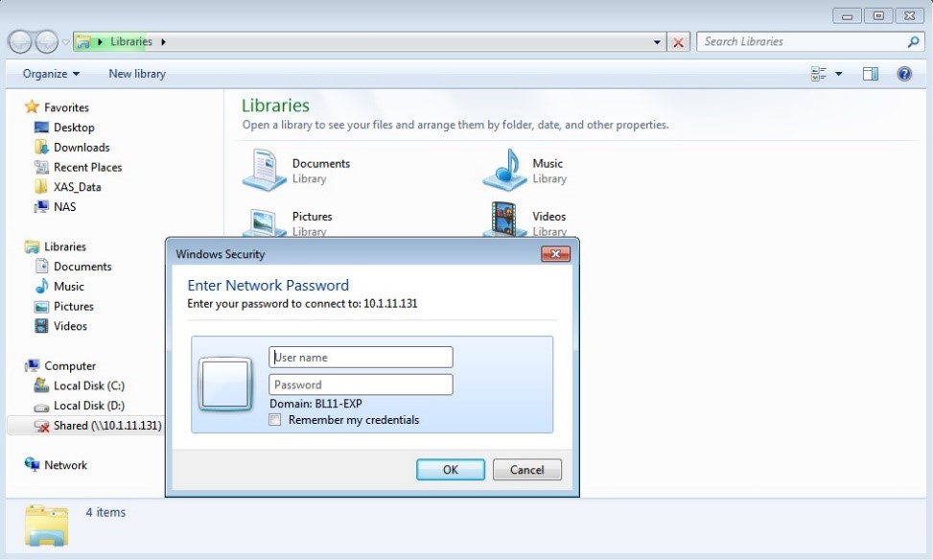Screen dimensions: 933x560
Task: Click the Documents icon in navigation tree
Action: pos(41,266)
